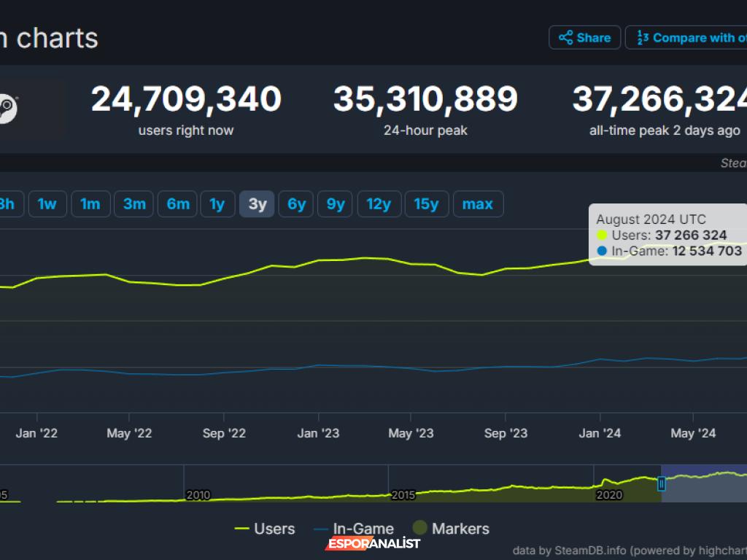The width and height of the screenshot is (747, 560).
Task: Set chart range to 9y
Action: pos(336,204)
